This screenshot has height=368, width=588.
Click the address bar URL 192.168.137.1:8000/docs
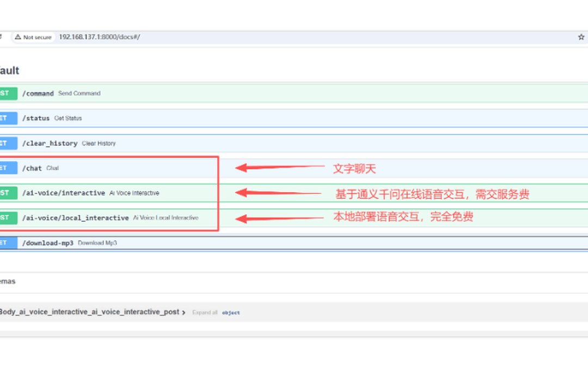100,37
